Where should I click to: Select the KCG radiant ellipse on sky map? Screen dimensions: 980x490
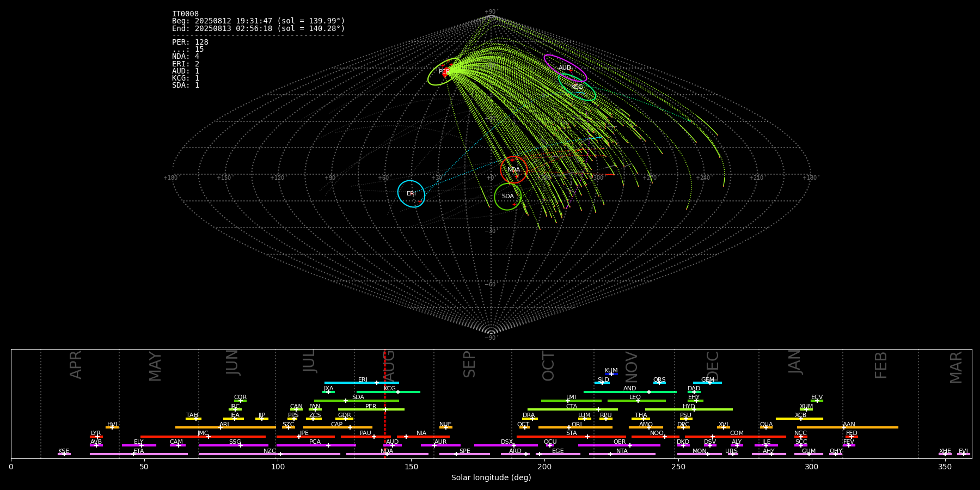pyautogui.click(x=577, y=87)
